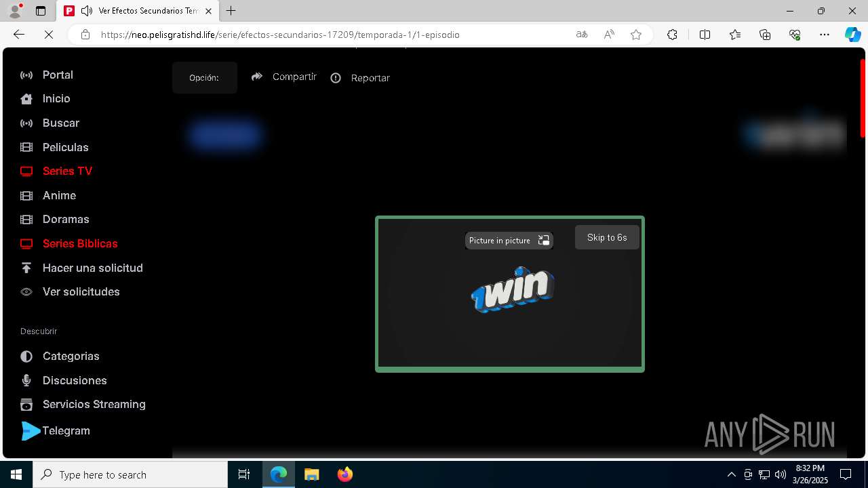Enable Picture in picture mode
Image resolution: width=868 pixels, height=488 pixels.
[x=509, y=241]
